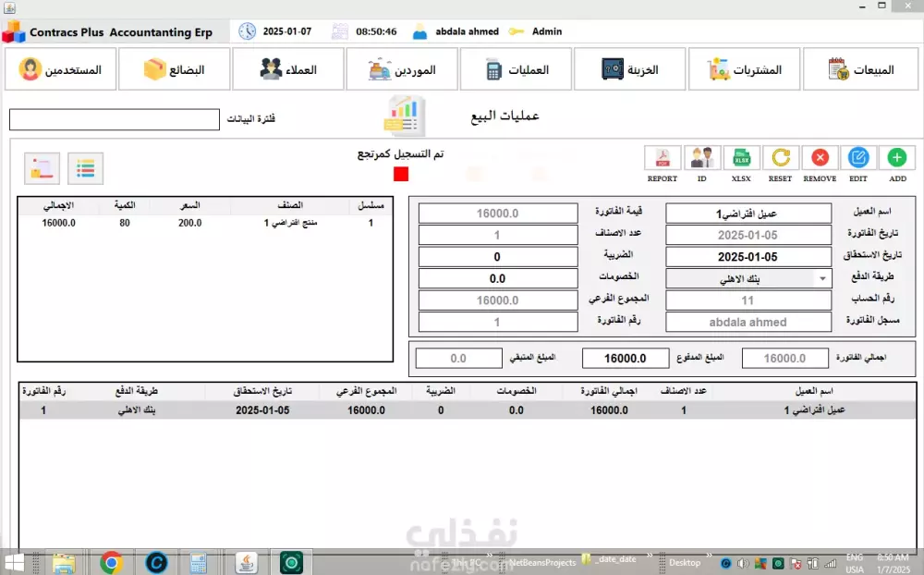Open the invoice date 2025-01-05 field
The height and width of the screenshot is (575, 924).
pyautogui.click(x=748, y=235)
